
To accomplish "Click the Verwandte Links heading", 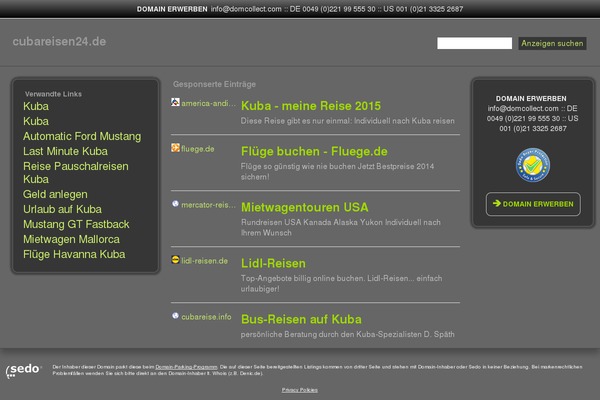I will point(53,94).
